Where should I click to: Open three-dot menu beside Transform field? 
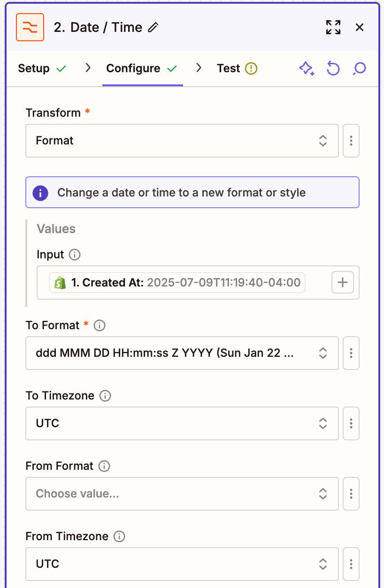[x=351, y=141]
